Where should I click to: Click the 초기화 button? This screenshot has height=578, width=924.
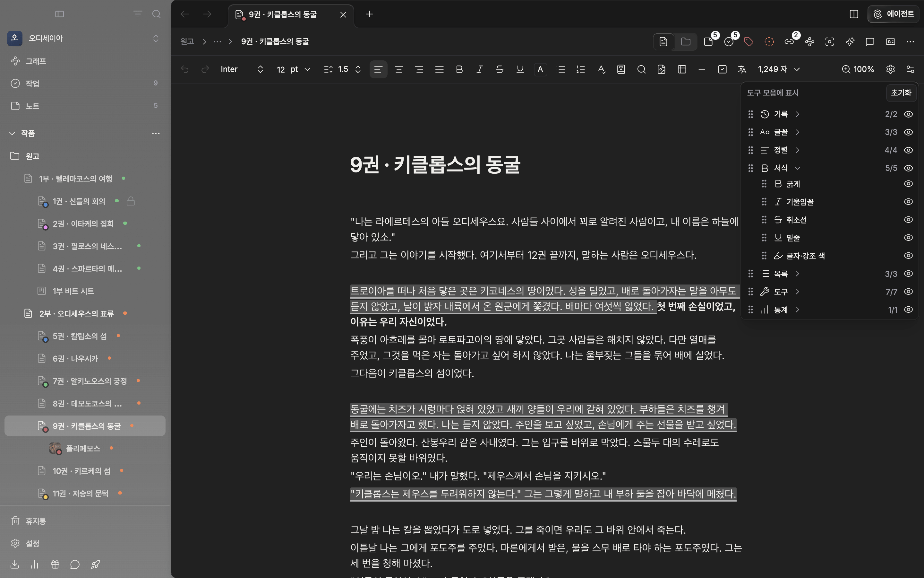pos(901,93)
